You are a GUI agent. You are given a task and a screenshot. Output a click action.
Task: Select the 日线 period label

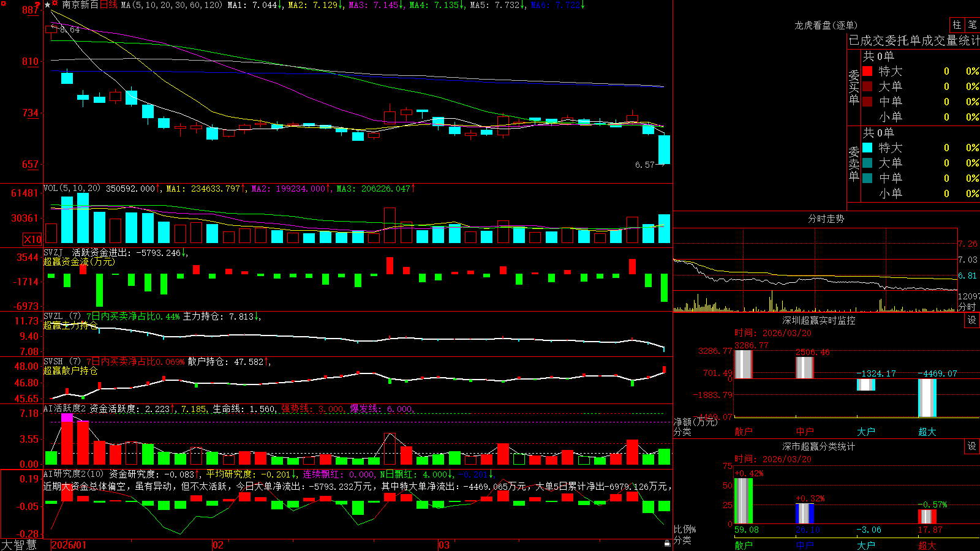pyautogui.click(x=108, y=5)
